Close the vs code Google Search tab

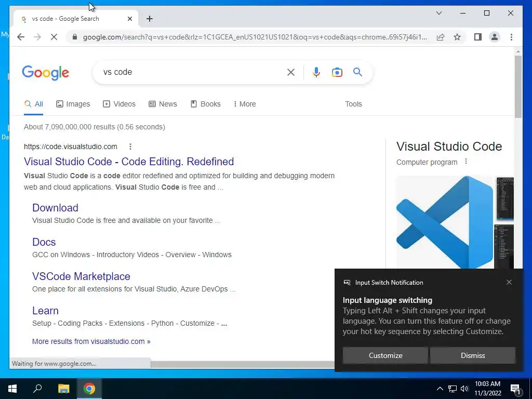(129, 19)
